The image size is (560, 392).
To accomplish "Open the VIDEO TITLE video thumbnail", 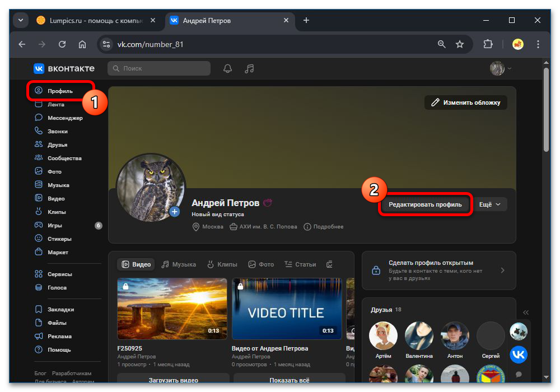I will tap(286, 309).
